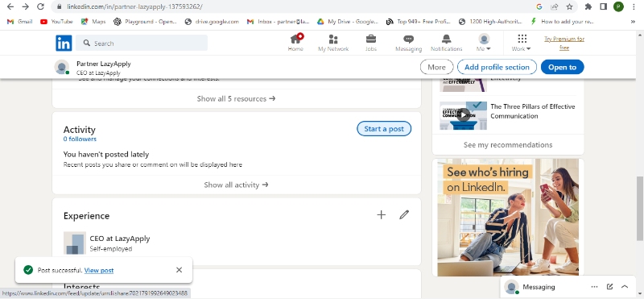Click the View post link
This screenshot has width=644, height=299.
[x=99, y=270]
